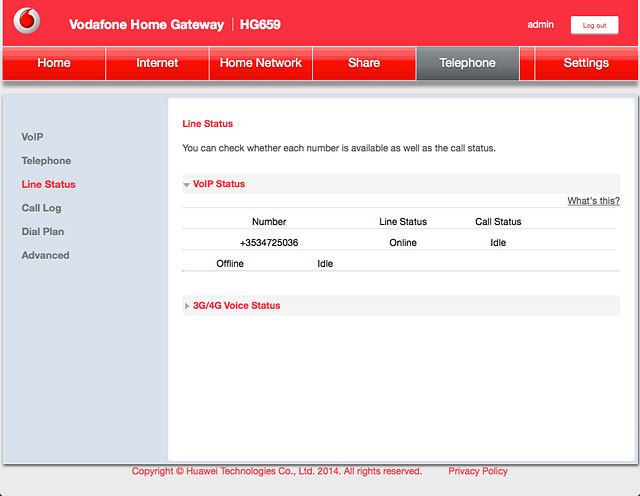
Task: Open the Dial Plan page
Action: tap(43, 231)
